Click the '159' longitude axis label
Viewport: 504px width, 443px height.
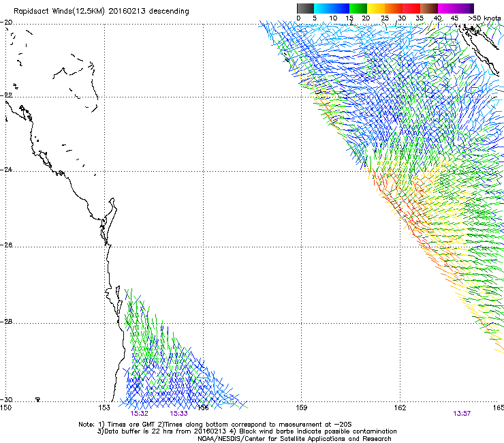coord(301,408)
